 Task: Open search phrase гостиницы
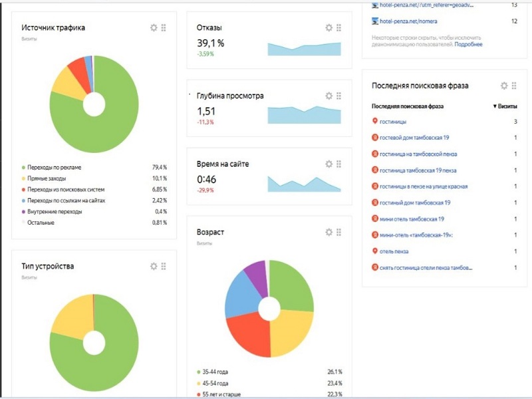393,122
